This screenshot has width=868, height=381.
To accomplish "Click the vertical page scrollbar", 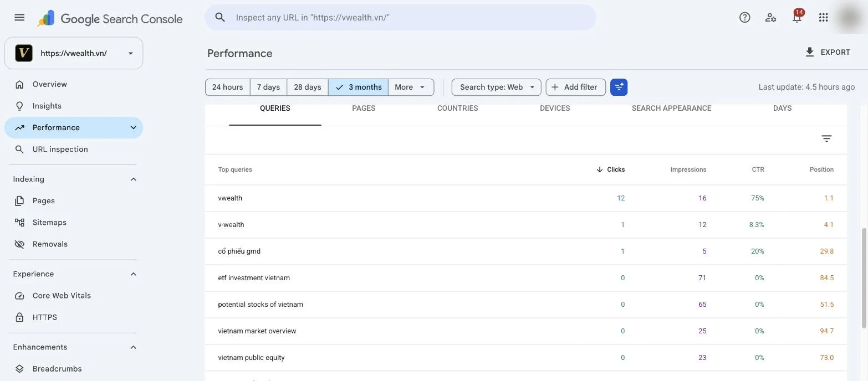I will [864, 277].
